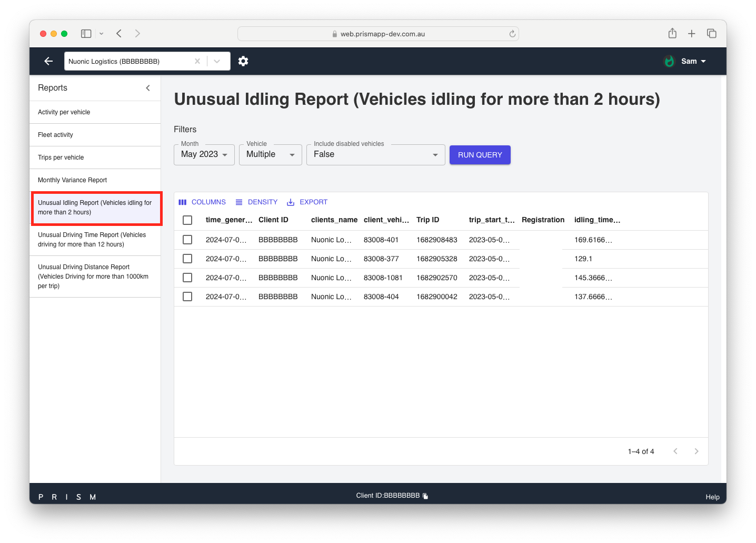Click the back arrow in app header

48,61
